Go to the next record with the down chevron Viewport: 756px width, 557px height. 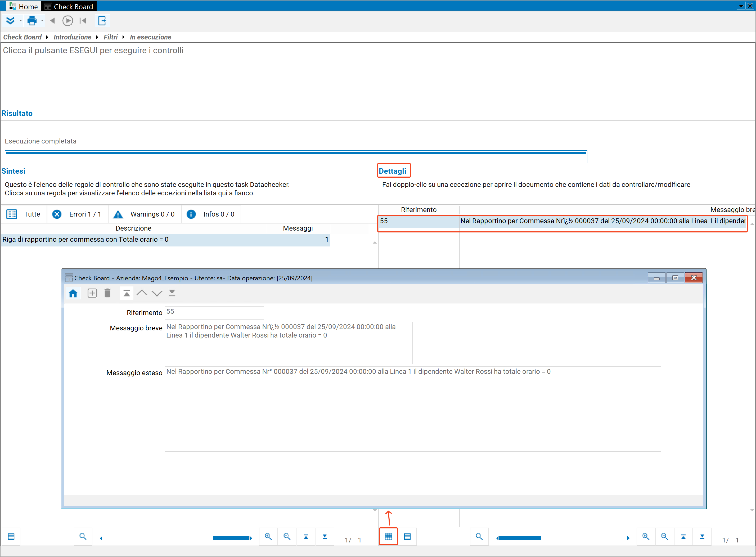pos(157,293)
